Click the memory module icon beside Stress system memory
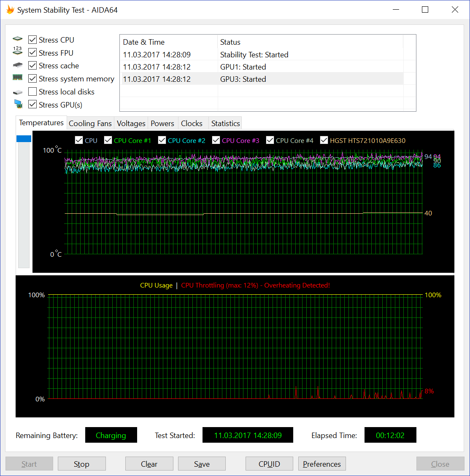Screen dimensions: 470x476 (17, 78)
